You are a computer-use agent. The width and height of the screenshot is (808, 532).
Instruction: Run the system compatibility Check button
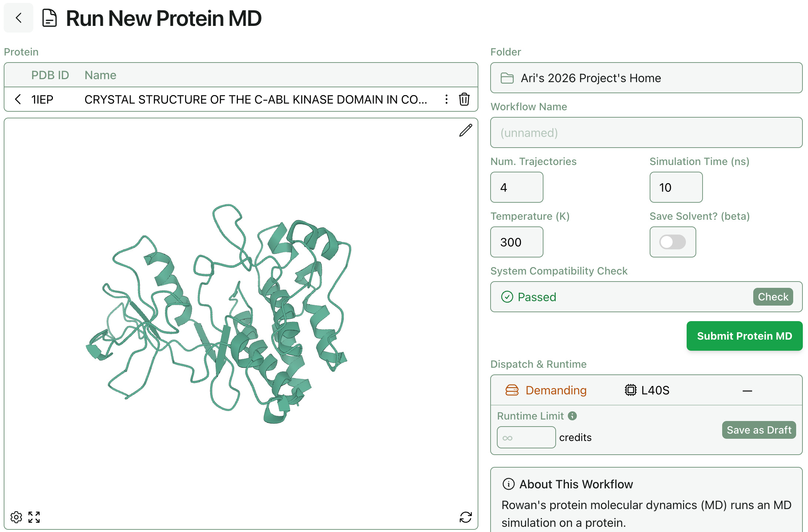pos(773,297)
